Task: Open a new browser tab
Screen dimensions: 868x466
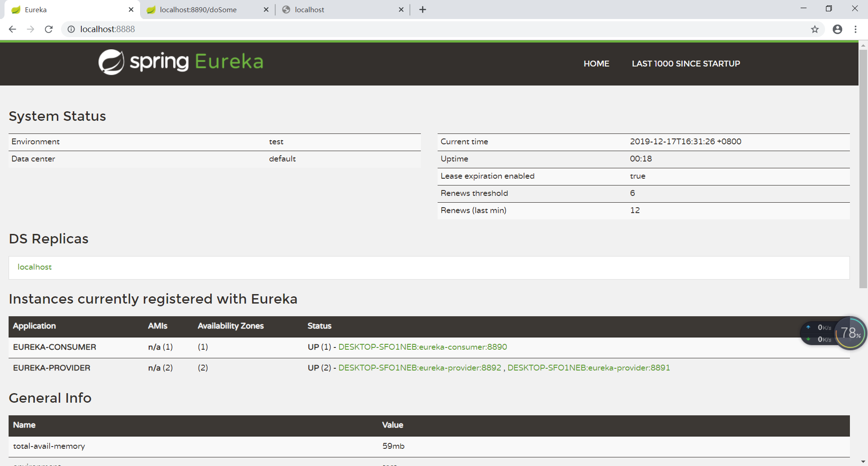Action: tap(423, 10)
